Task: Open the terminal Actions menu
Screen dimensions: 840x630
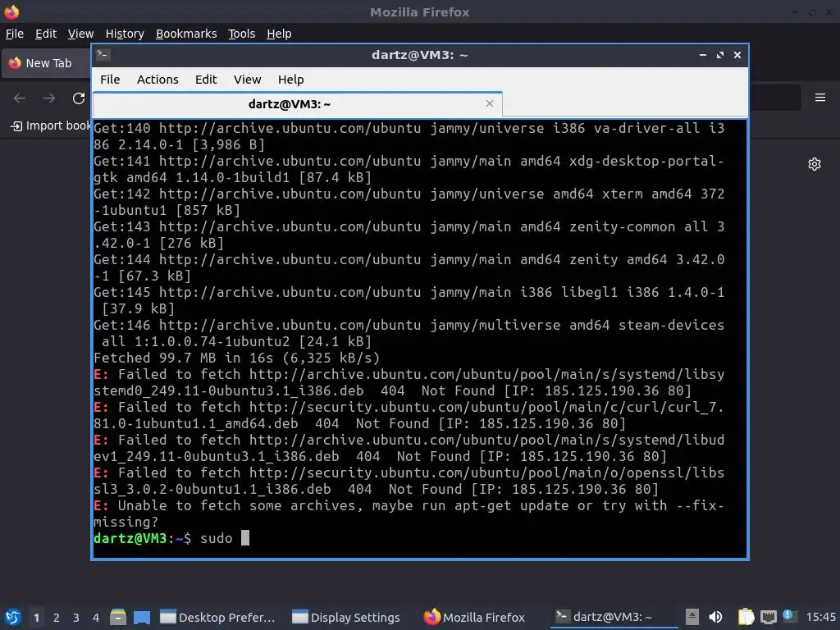Action: coord(157,80)
